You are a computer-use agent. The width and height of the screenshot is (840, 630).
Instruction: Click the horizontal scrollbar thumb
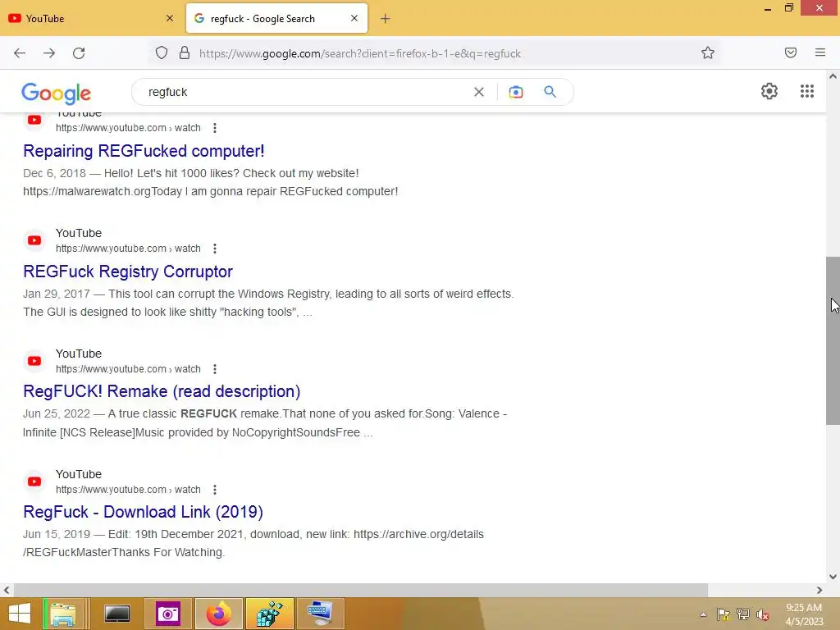click(x=361, y=590)
